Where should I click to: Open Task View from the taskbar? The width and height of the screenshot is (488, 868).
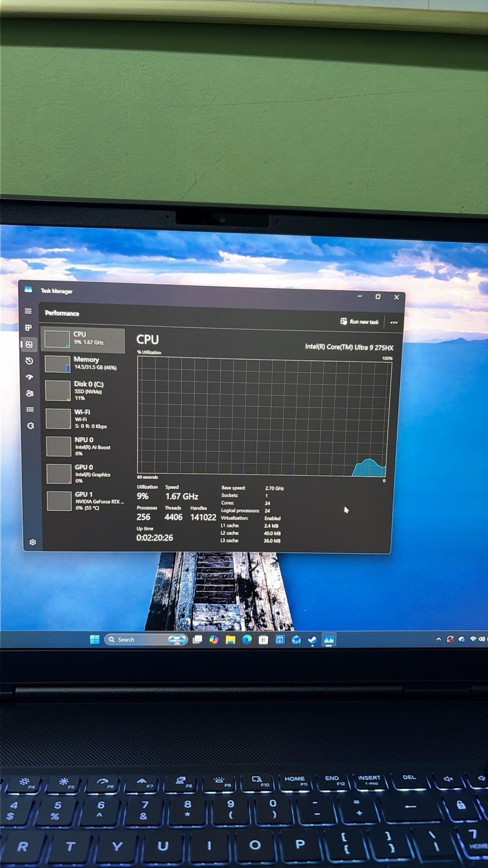click(197, 640)
